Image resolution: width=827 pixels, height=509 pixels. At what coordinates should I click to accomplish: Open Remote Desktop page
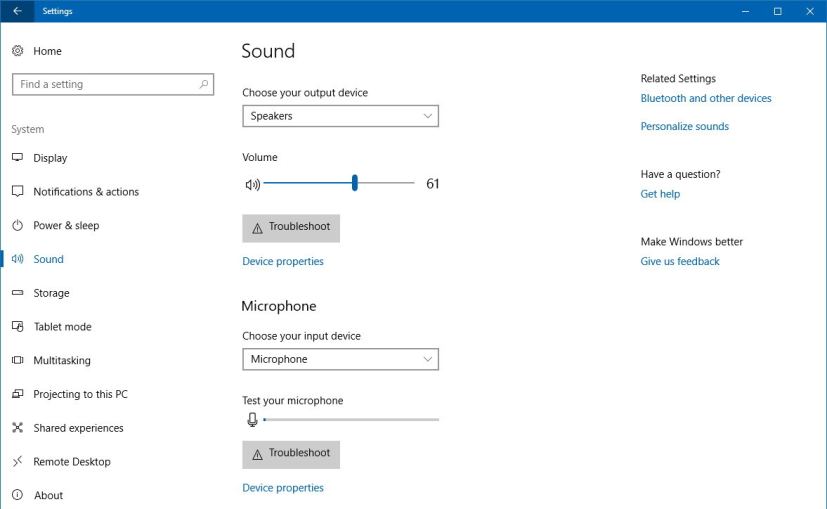pos(72,462)
